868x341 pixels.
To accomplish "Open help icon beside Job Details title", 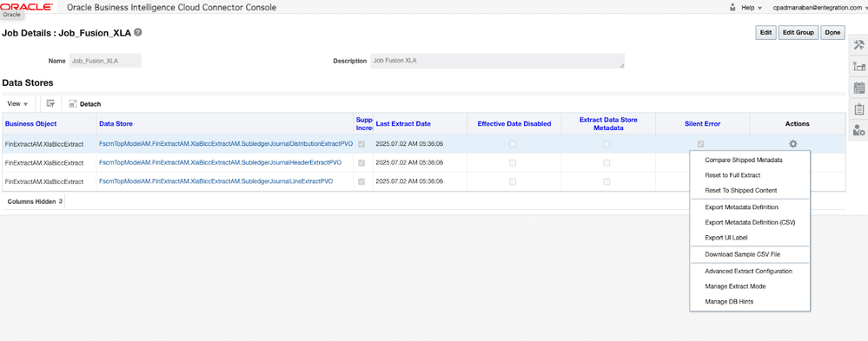I will pos(138,32).
